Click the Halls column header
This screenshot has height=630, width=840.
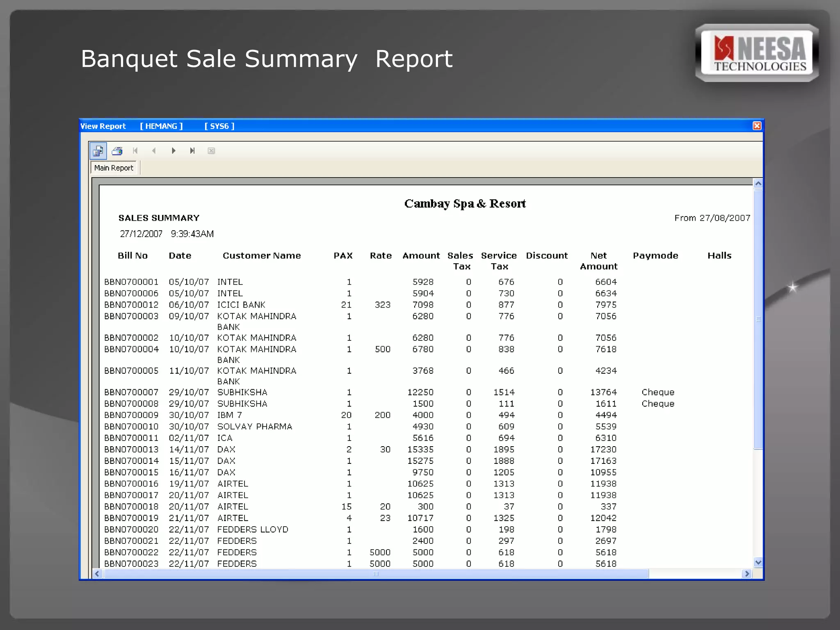coord(719,256)
